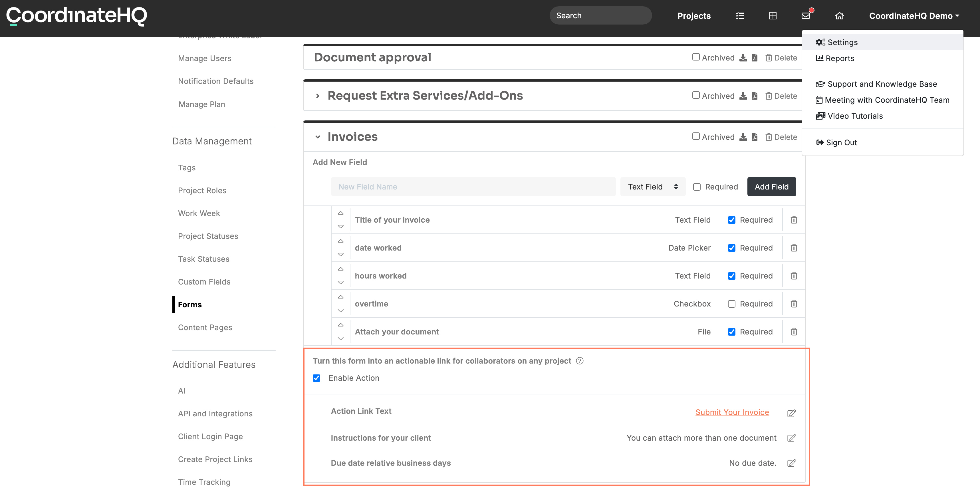Click the New Field Name input
Screen dimensions: 980x488
[473, 187]
